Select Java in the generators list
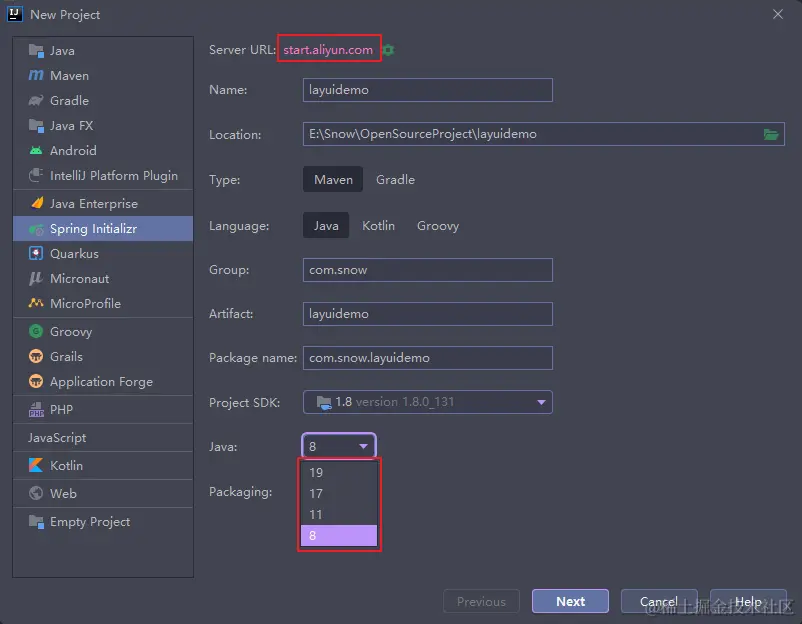 pos(103,51)
